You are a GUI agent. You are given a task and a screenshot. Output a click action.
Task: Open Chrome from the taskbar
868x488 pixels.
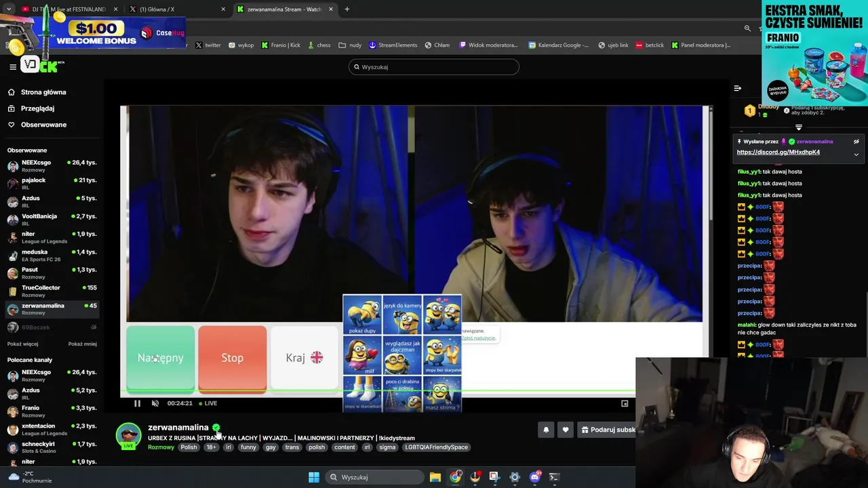(x=455, y=477)
